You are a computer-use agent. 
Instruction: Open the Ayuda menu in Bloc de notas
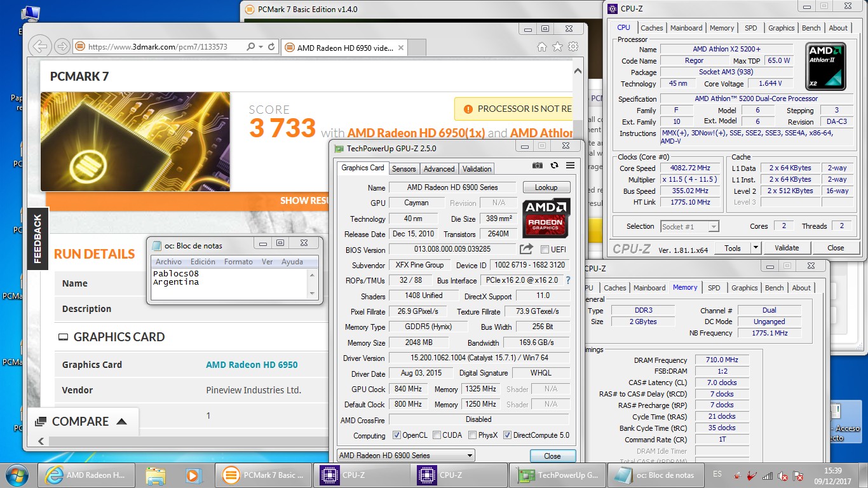pos(292,262)
